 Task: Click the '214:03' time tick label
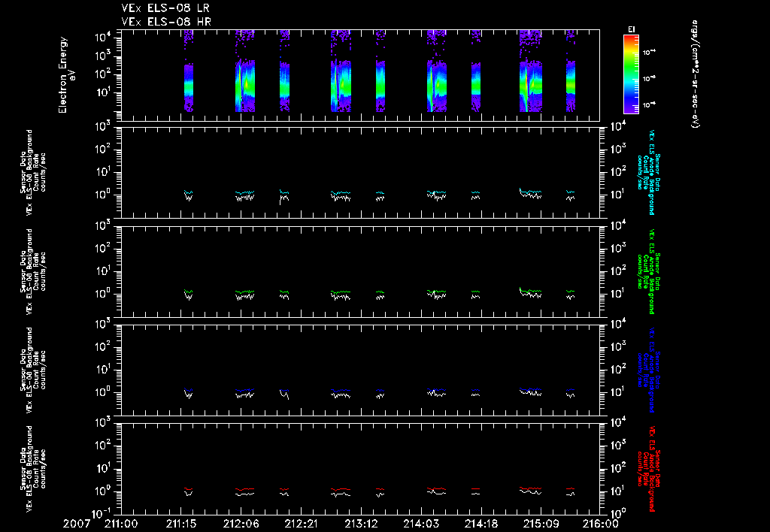pos(420,524)
